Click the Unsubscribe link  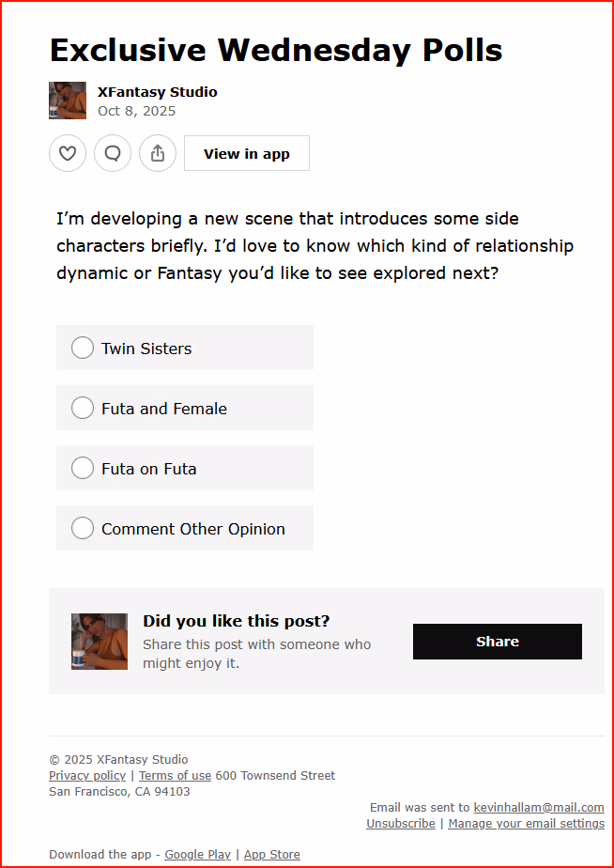pyautogui.click(x=400, y=824)
